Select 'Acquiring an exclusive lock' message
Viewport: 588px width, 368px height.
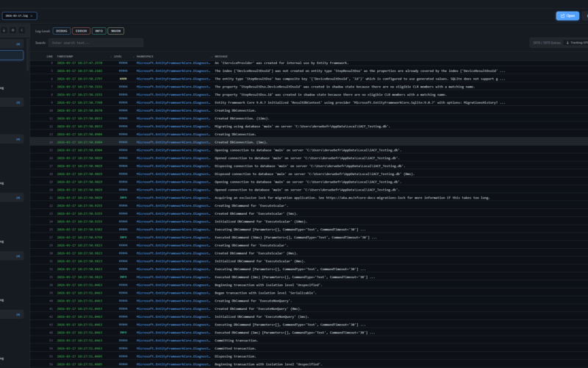pos(352,197)
